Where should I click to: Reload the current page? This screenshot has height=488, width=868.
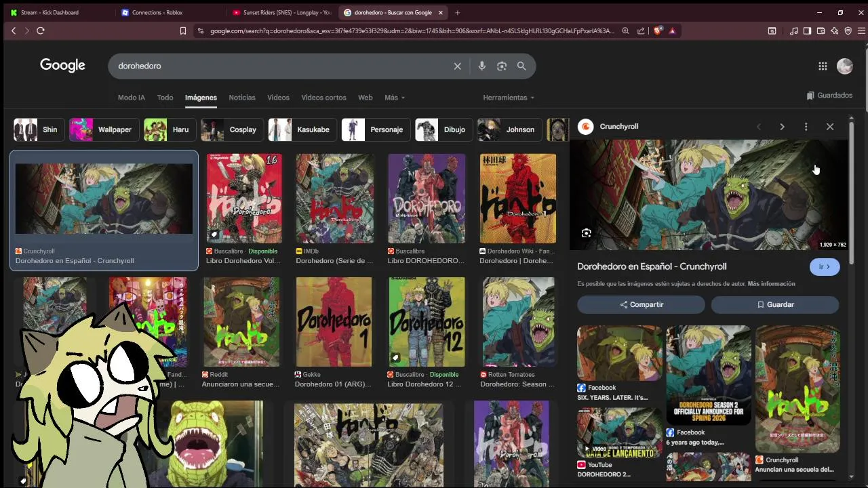tap(41, 30)
